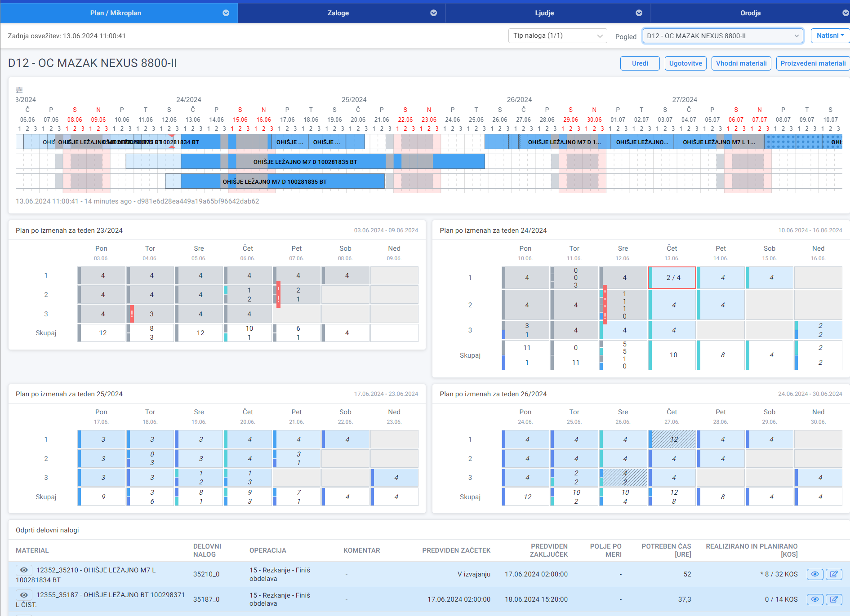Screen dimensions: 850x616
Task: View details button for work order 35187_0
Action: click(x=815, y=599)
